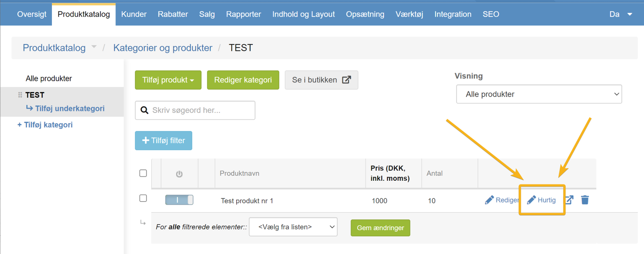Open the Oversigt menu tab
This screenshot has width=644, height=254.
(x=32, y=14)
